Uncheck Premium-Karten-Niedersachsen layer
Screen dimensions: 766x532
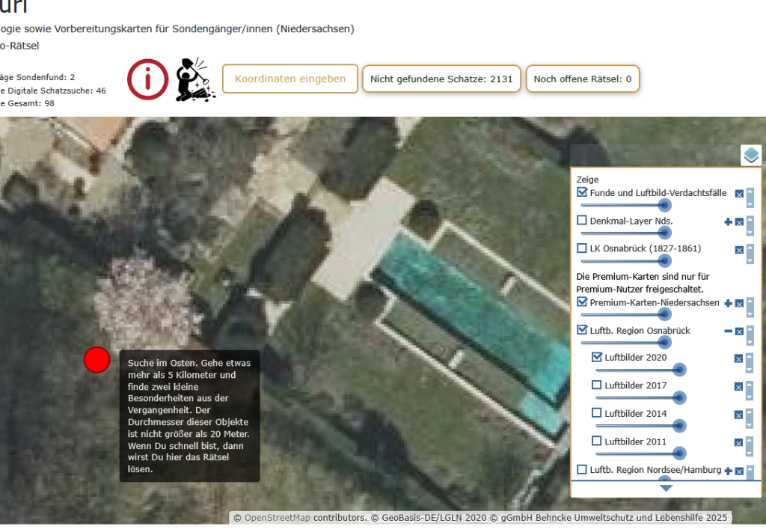(x=582, y=302)
